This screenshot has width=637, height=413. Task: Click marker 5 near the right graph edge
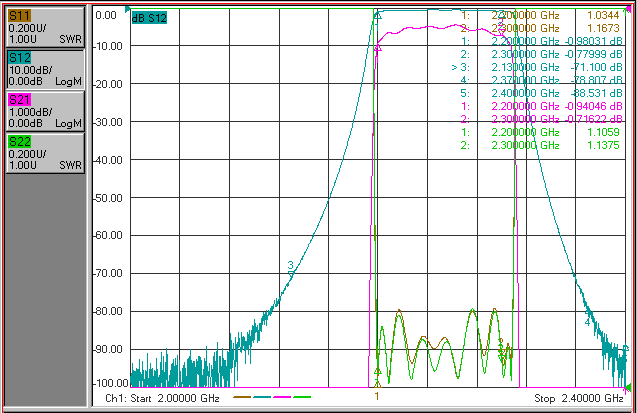[x=626, y=348]
